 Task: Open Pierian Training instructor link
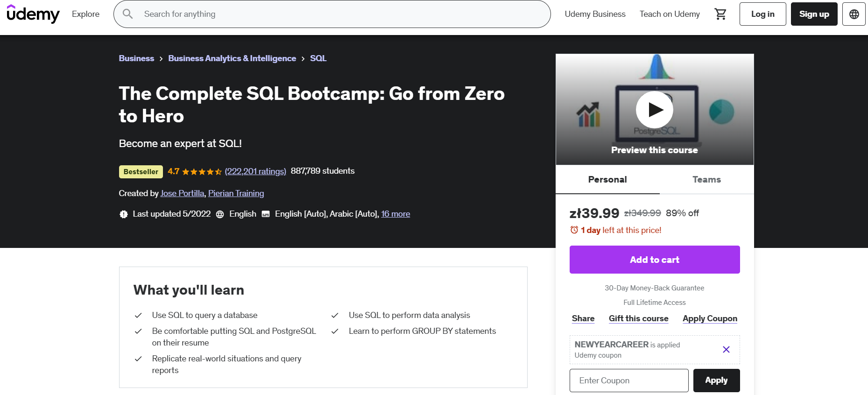pyautogui.click(x=236, y=193)
